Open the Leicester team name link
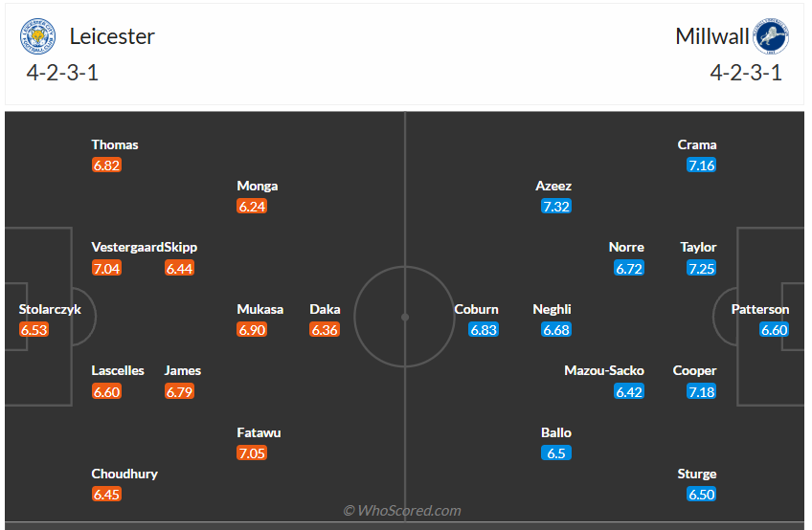This screenshot has width=812, height=530. 112,36
